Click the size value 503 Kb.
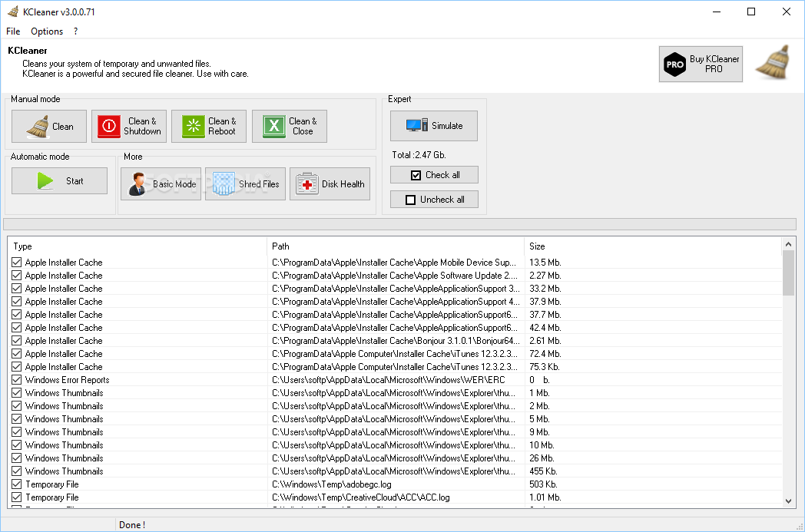The image size is (805, 532). 543,484
